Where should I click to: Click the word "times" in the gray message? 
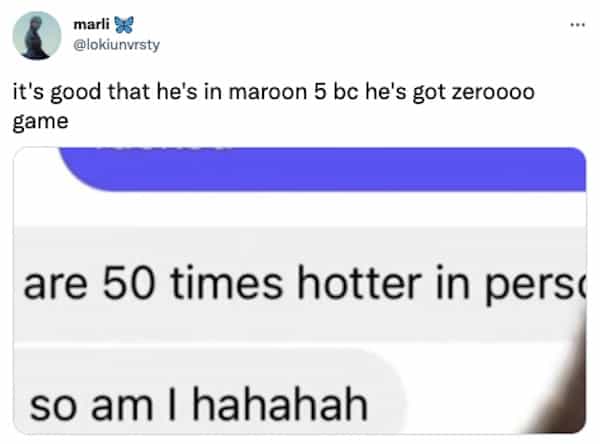(x=227, y=283)
